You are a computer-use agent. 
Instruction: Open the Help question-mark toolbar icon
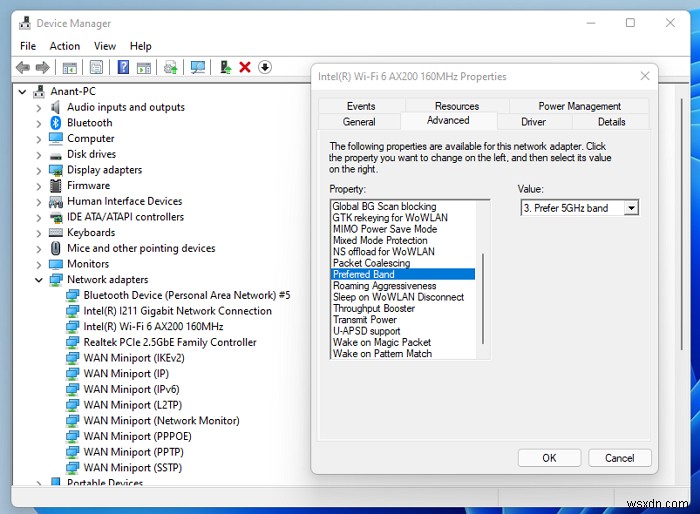point(123,67)
